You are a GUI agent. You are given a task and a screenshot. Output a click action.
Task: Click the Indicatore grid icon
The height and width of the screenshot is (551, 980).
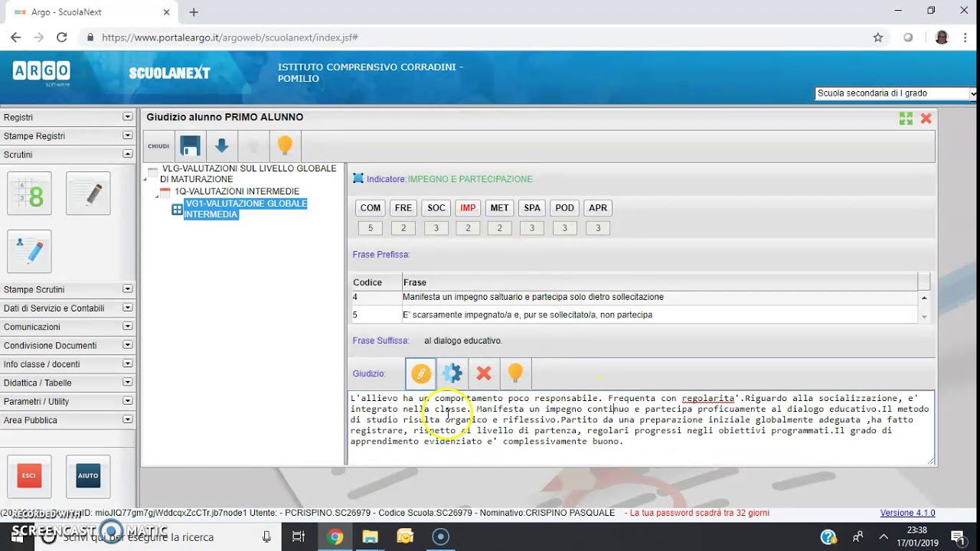click(358, 178)
